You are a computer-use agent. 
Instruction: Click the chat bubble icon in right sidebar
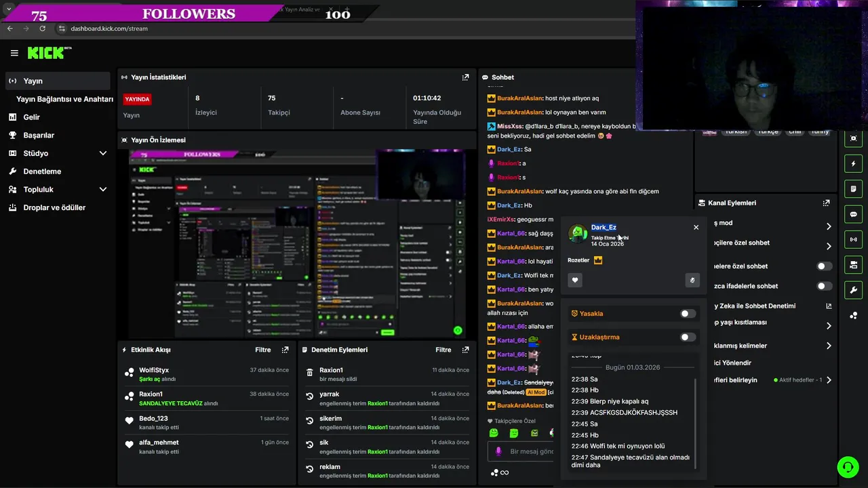tap(853, 214)
